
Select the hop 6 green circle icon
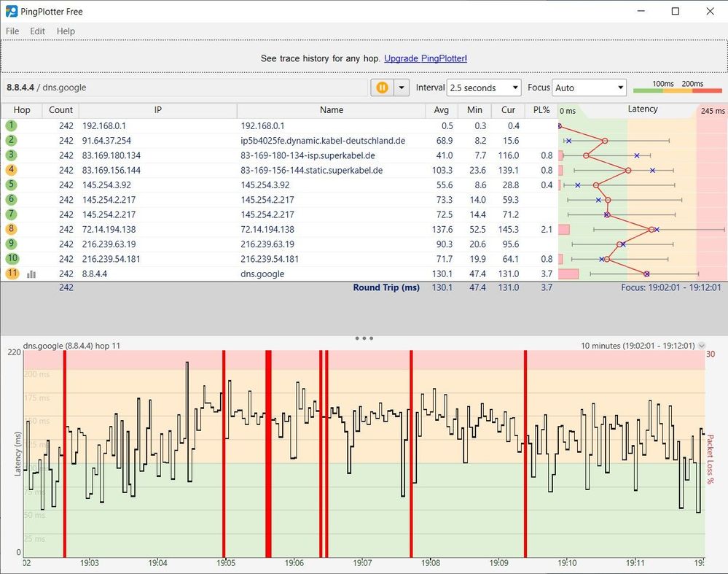tap(11, 199)
